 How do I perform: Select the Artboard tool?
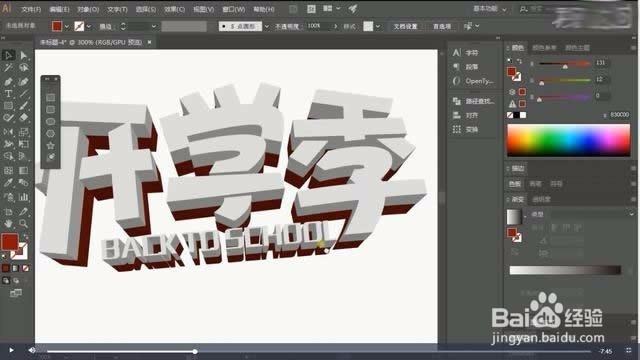pyautogui.click(x=8, y=211)
